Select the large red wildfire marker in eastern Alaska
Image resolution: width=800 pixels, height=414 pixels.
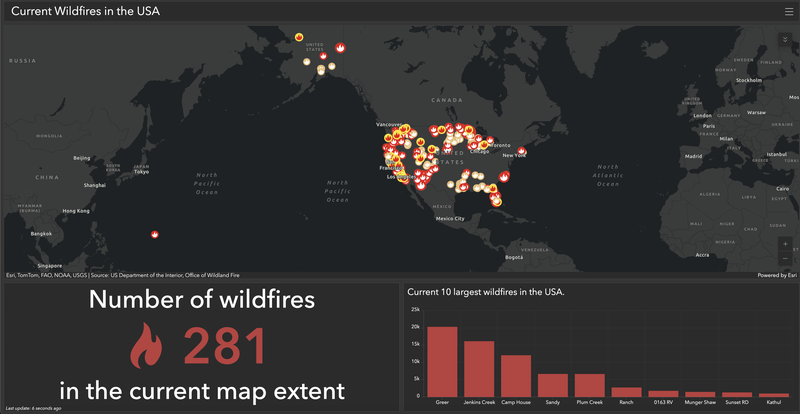[340, 47]
